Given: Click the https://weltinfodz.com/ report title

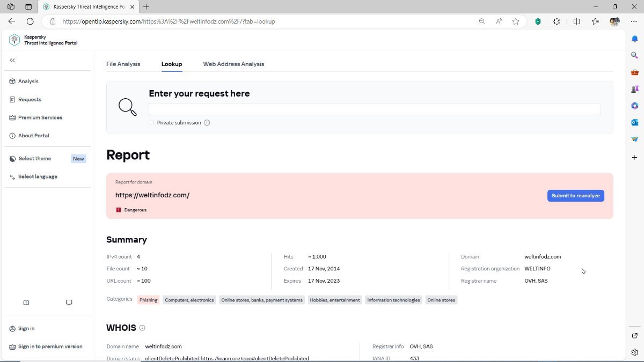Looking at the screenshot, I should tap(152, 195).
